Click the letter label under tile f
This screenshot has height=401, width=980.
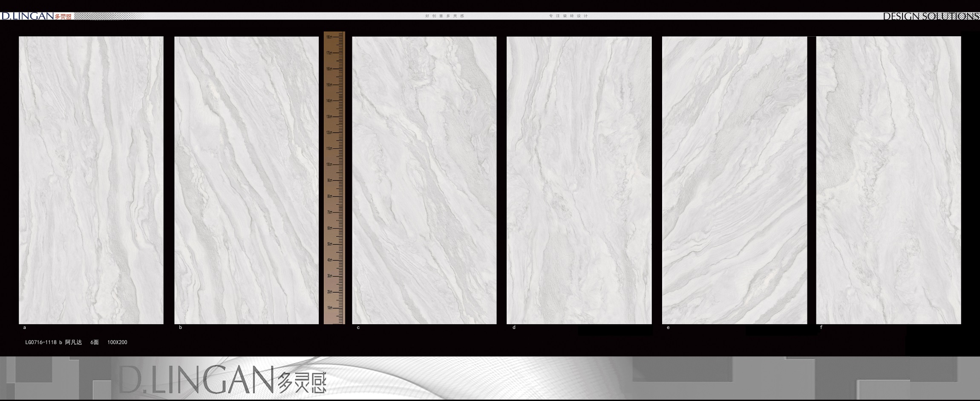(821, 328)
